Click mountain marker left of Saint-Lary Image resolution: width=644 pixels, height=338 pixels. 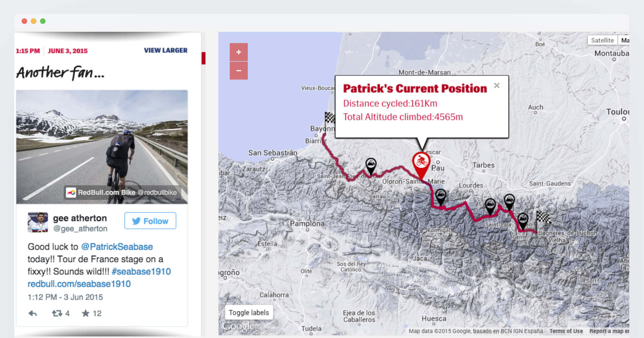pos(490,206)
